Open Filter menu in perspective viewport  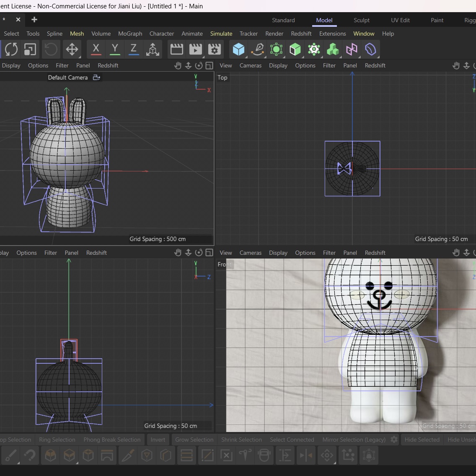(62, 65)
